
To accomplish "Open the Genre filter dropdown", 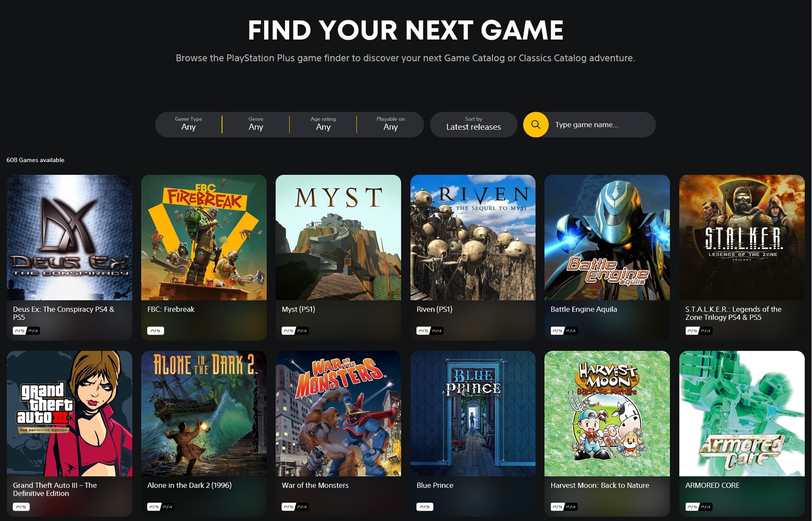I will (256, 124).
